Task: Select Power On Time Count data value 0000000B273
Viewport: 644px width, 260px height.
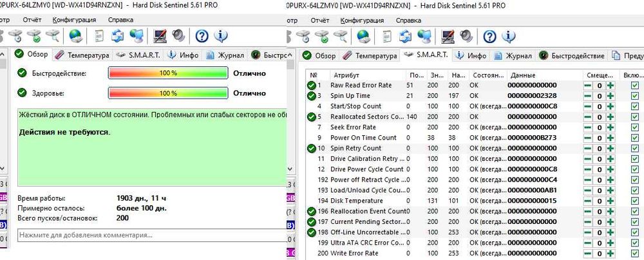Action: pos(532,138)
